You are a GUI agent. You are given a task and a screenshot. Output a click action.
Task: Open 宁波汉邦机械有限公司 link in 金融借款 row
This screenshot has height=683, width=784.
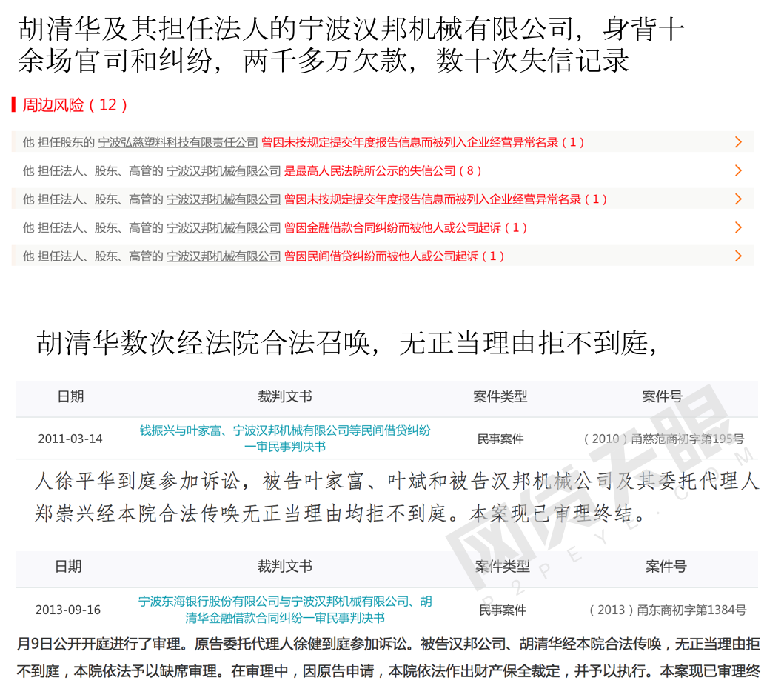tap(224, 228)
